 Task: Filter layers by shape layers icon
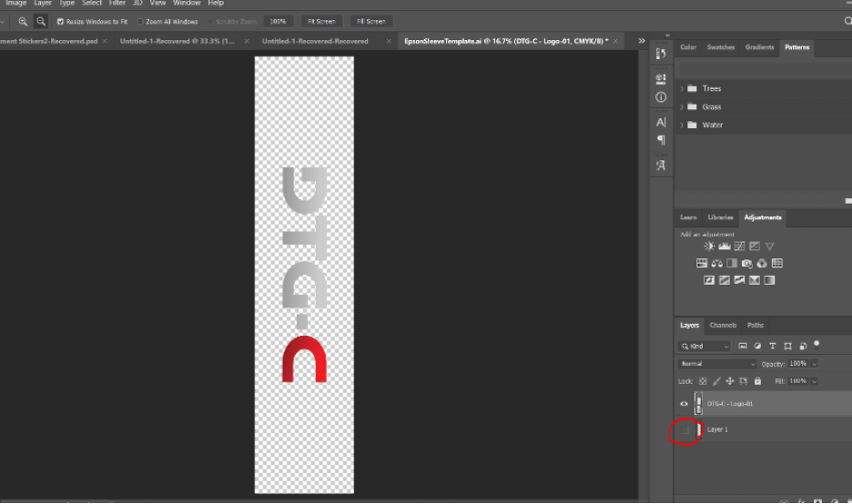788,346
